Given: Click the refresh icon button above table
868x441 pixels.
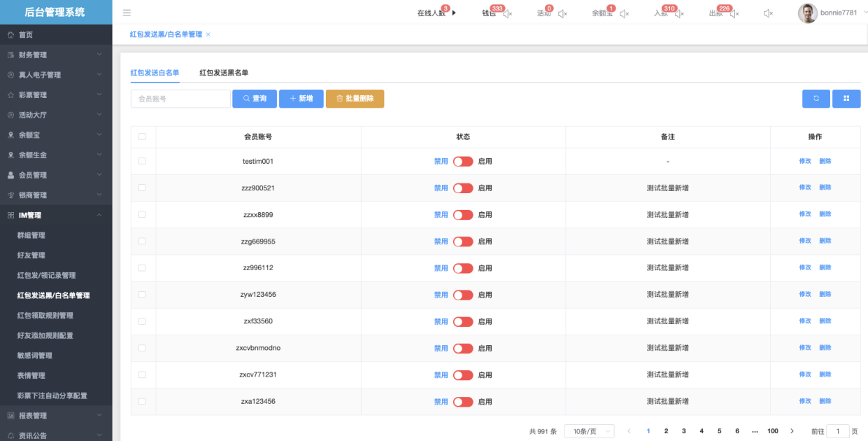Looking at the screenshot, I should click(x=816, y=99).
